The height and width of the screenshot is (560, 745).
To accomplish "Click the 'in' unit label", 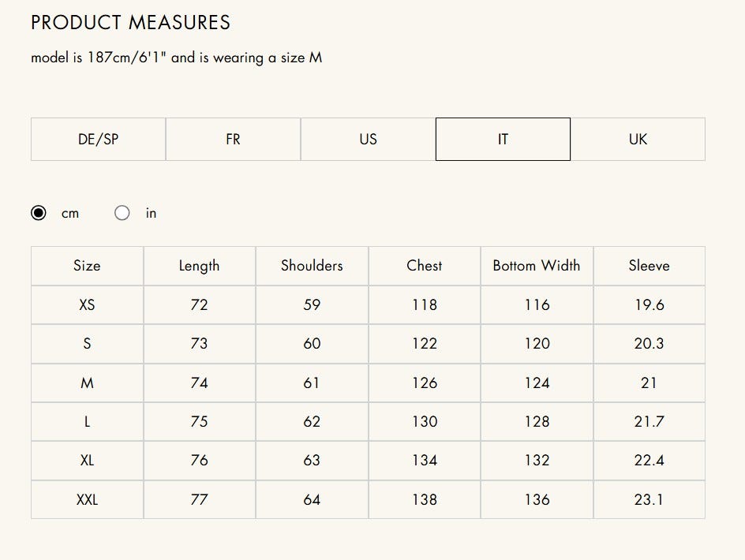I will coord(151,213).
